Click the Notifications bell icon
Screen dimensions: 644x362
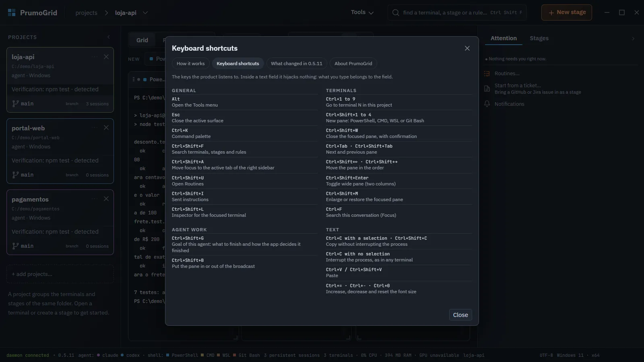487,104
